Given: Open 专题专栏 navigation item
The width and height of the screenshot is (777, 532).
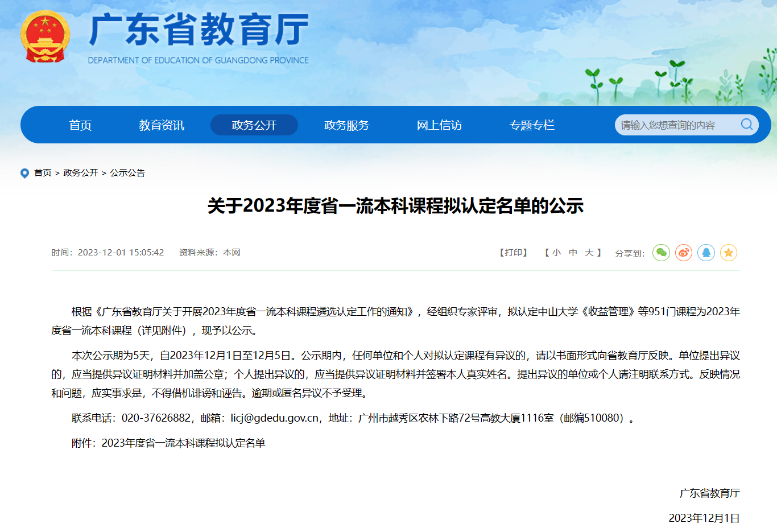Looking at the screenshot, I should (x=532, y=125).
